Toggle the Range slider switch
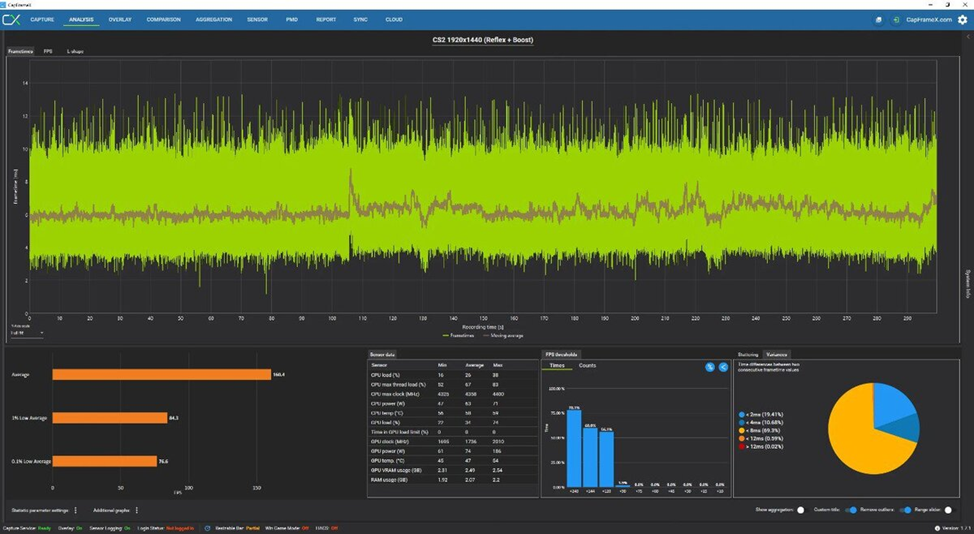 click(948, 510)
